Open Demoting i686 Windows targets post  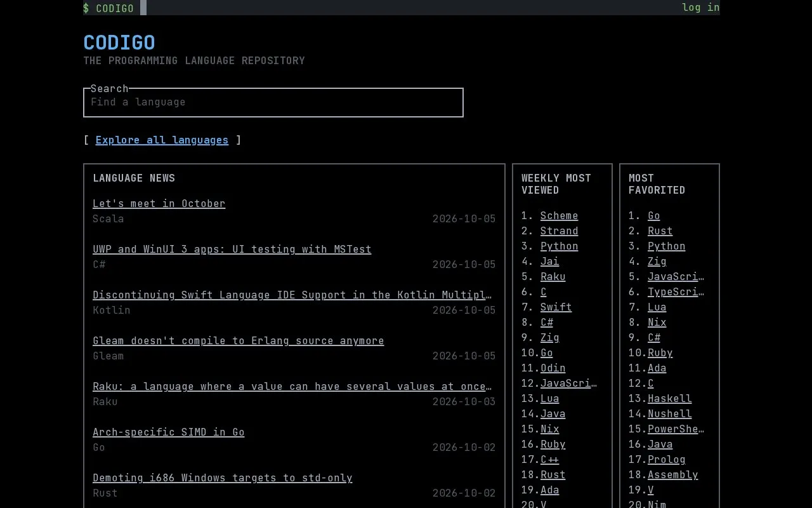[222, 478]
